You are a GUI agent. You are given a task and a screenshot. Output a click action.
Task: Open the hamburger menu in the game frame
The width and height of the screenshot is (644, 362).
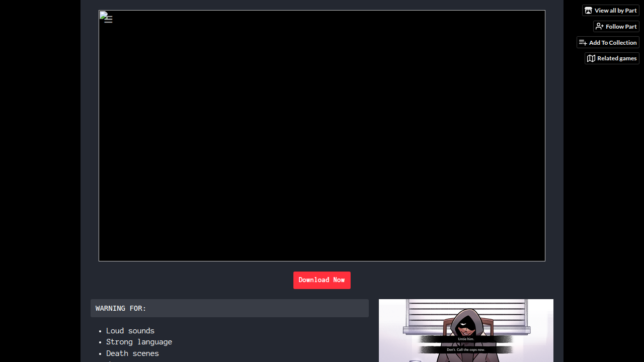tap(108, 20)
